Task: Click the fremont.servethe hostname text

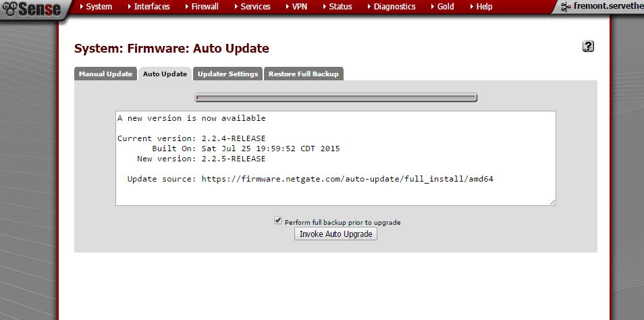Action: pyautogui.click(x=608, y=7)
